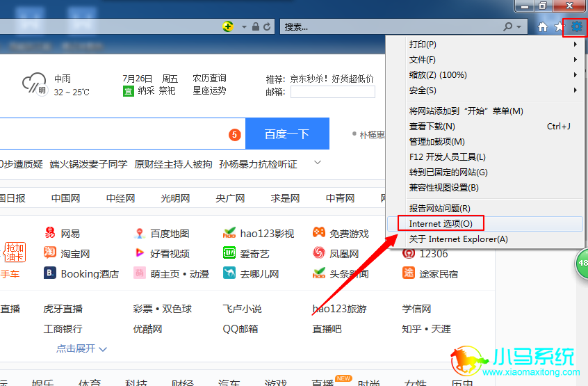This screenshot has height=386, width=588.
Task: Click the Booking酒店 B icon
Action: point(50,273)
